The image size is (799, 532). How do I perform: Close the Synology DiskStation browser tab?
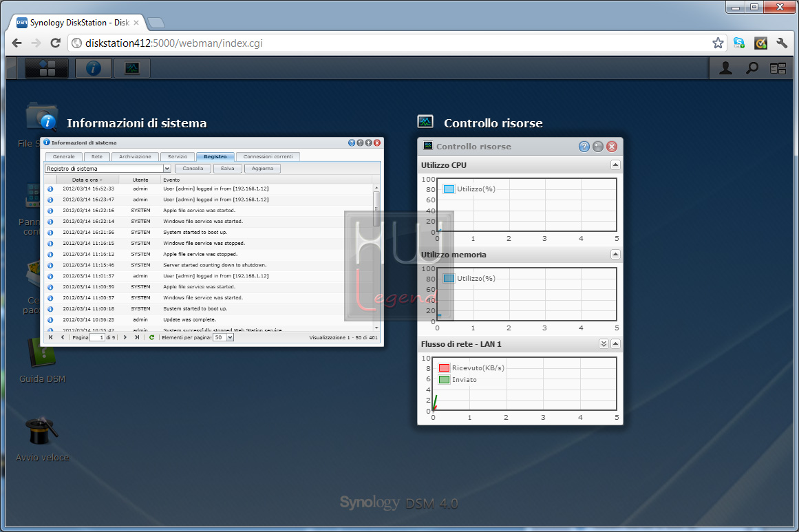click(136, 23)
